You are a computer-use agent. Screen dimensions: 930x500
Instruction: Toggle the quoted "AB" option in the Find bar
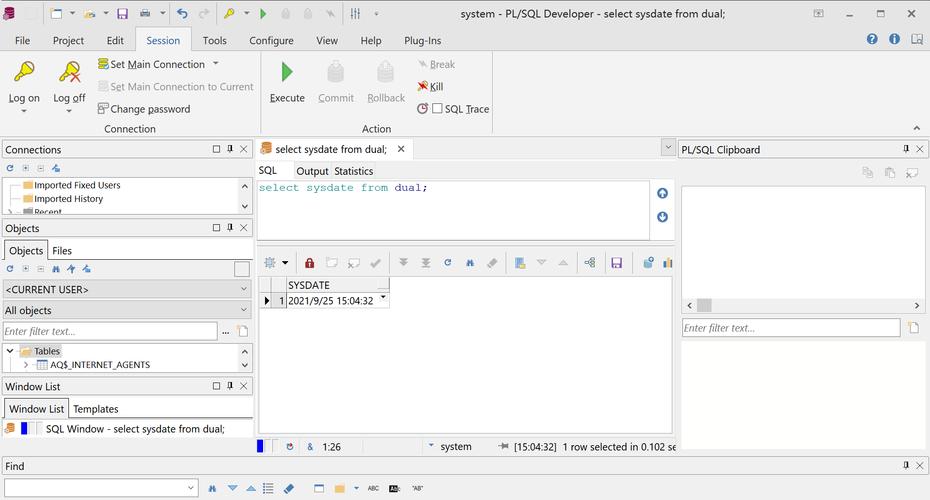(x=418, y=488)
